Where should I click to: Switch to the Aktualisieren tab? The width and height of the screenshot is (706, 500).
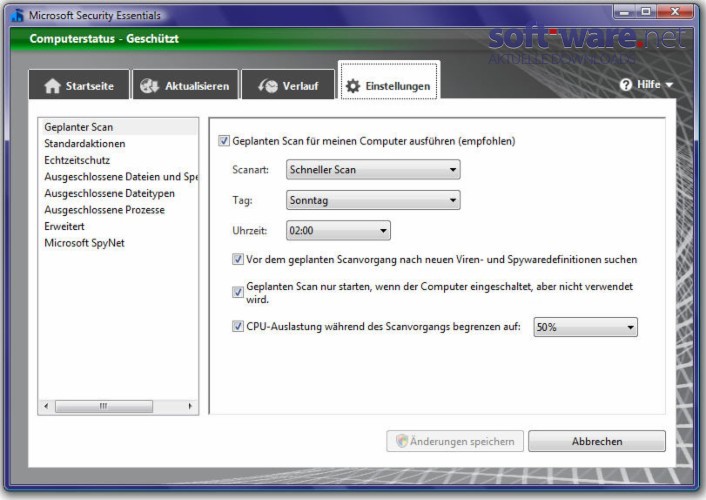[185, 84]
